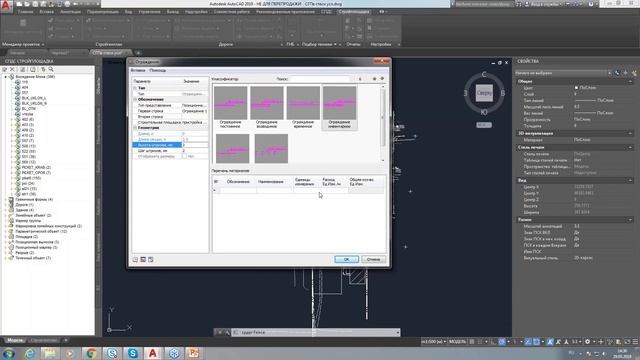Open the Аннотации ribbon tab
The width and height of the screenshot is (640, 360).
tap(71, 12)
